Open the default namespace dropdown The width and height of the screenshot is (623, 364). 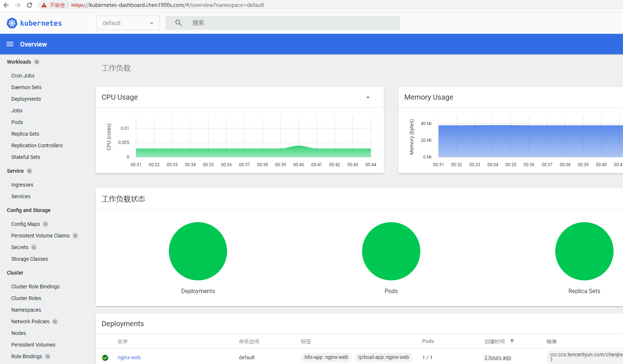point(128,23)
